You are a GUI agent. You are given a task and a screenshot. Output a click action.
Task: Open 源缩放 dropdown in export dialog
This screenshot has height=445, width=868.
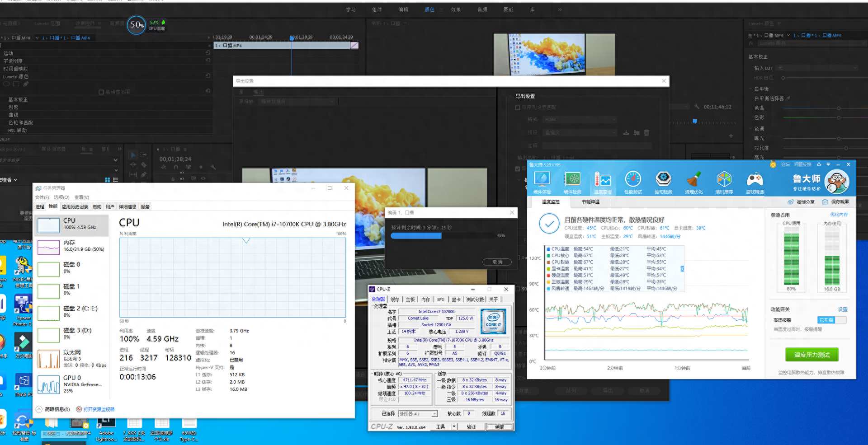tap(297, 102)
